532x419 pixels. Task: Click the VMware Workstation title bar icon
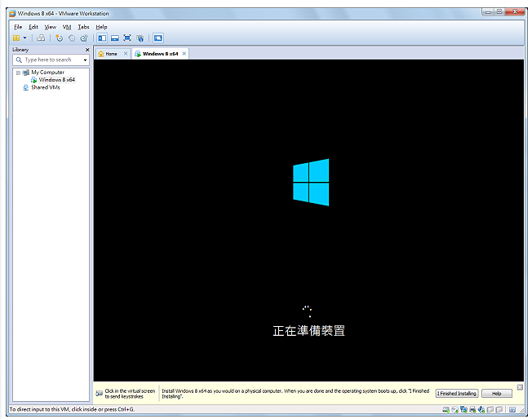(x=12, y=14)
